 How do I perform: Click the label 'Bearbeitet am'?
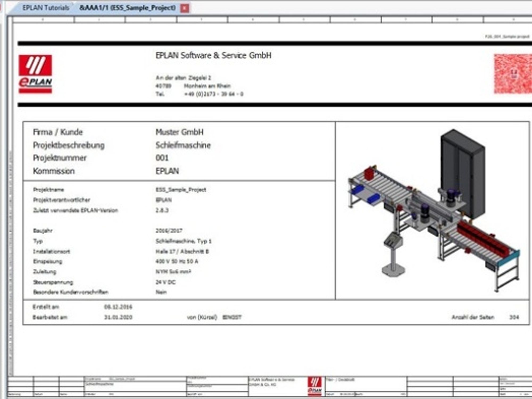point(50,317)
